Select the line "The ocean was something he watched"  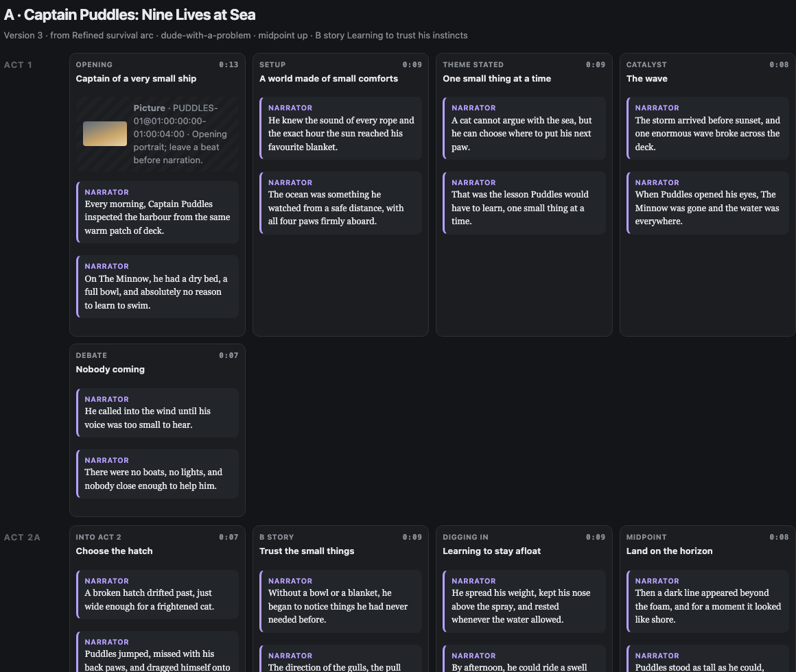(340, 202)
